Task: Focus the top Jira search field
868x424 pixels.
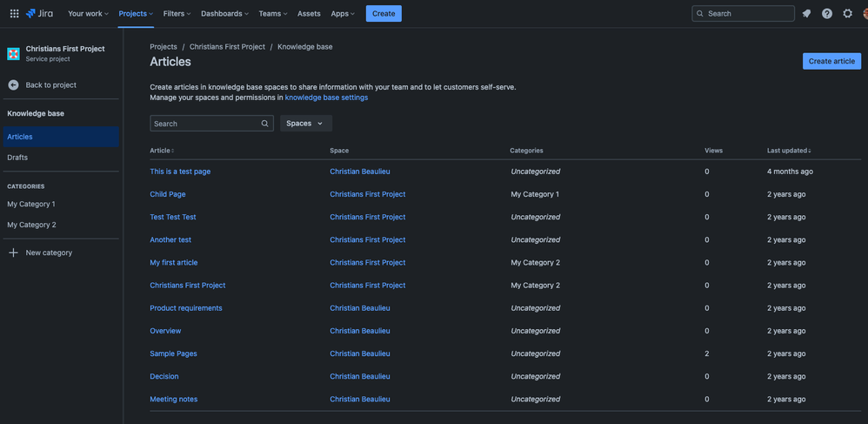Action: [x=743, y=13]
